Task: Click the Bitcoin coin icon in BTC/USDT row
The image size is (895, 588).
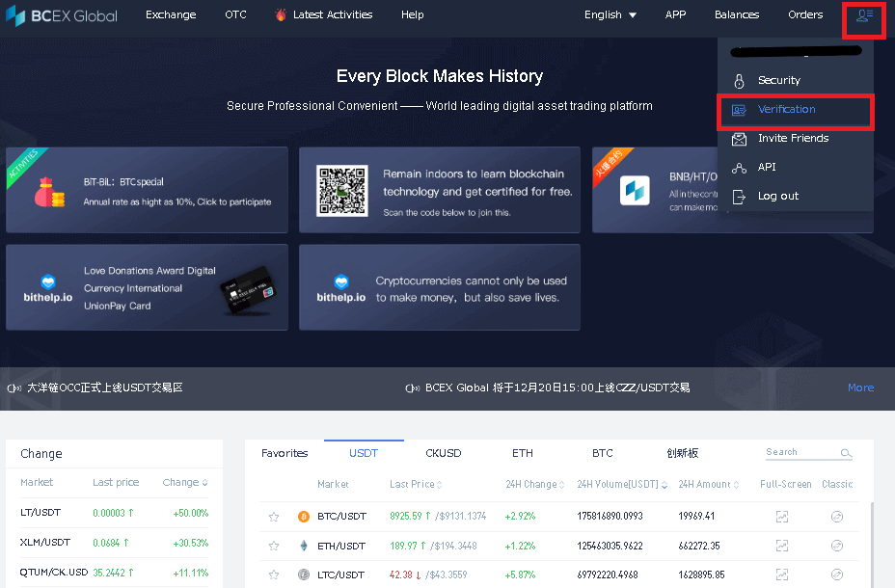Action: [304, 517]
